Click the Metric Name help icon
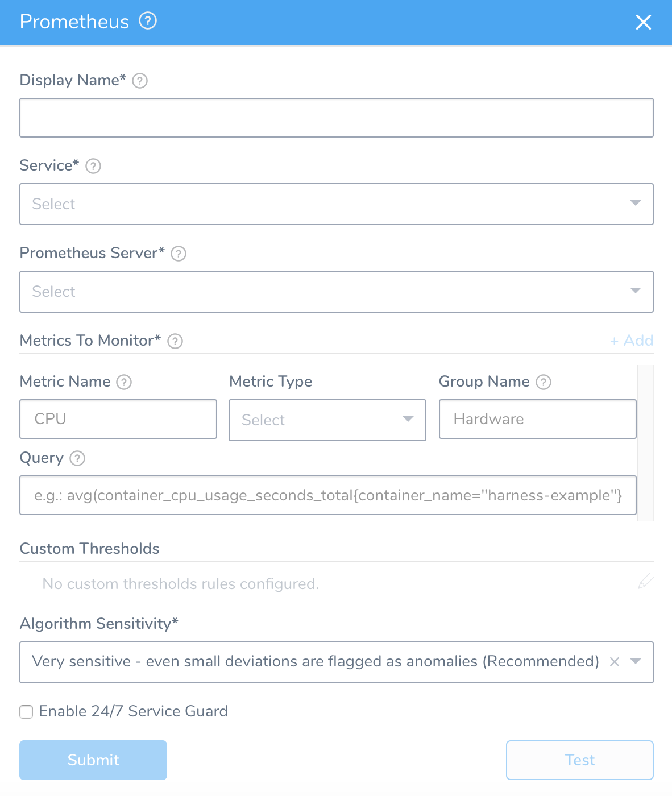This screenshot has height=796, width=672. coord(124,382)
